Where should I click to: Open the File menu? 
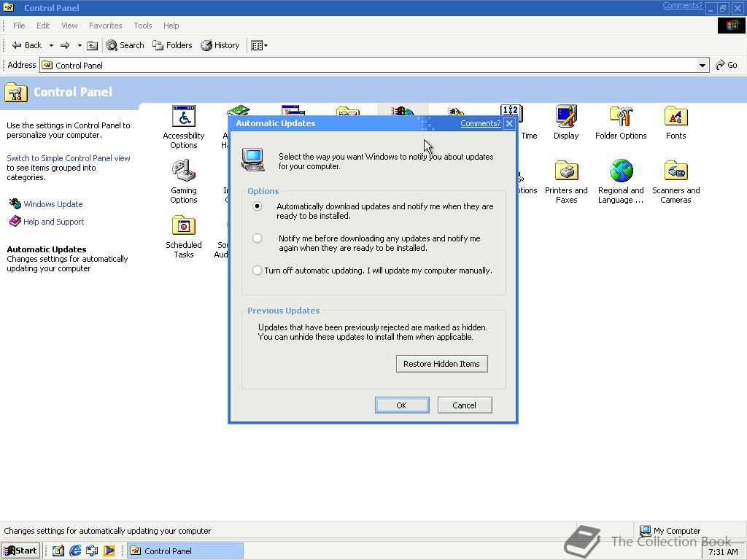point(19,26)
